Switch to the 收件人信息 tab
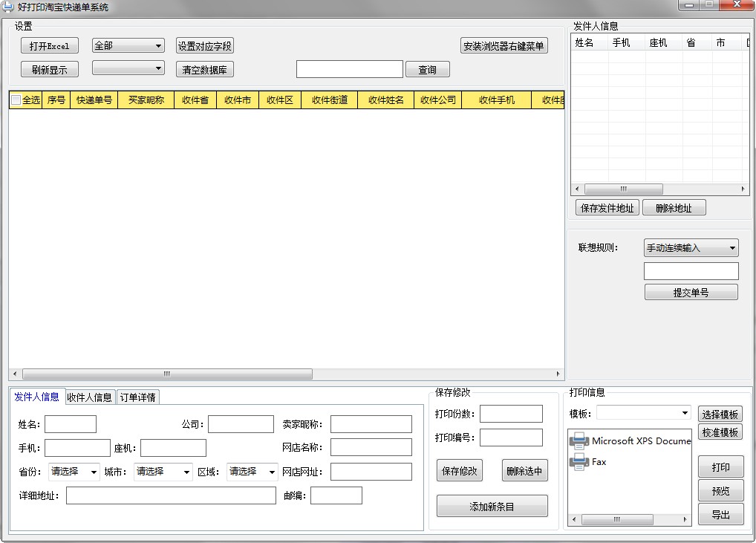Screen dimensions: 756x543 [x=90, y=397]
